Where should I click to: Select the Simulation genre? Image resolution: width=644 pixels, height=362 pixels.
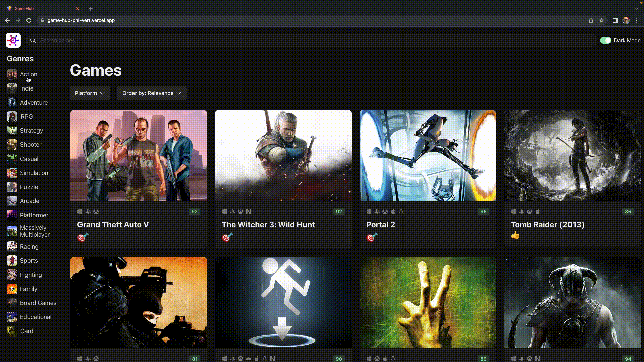pyautogui.click(x=34, y=173)
